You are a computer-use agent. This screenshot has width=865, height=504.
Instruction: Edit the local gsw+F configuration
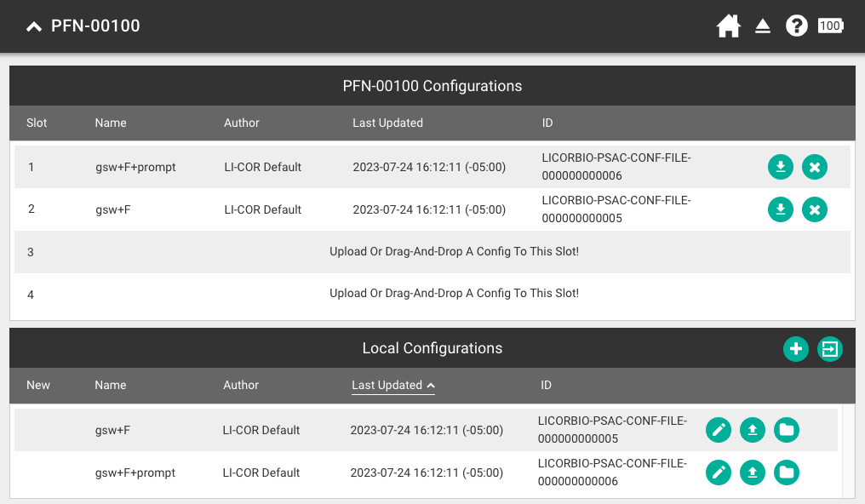pos(719,431)
